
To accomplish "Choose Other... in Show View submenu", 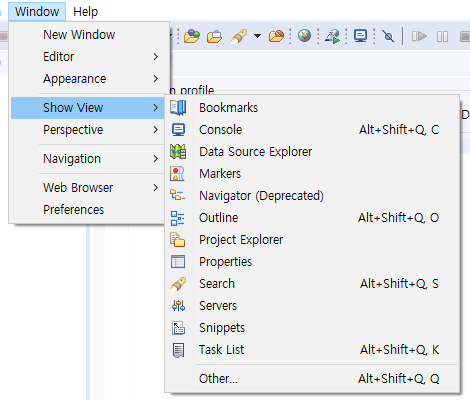I will click(x=313, y=379).
